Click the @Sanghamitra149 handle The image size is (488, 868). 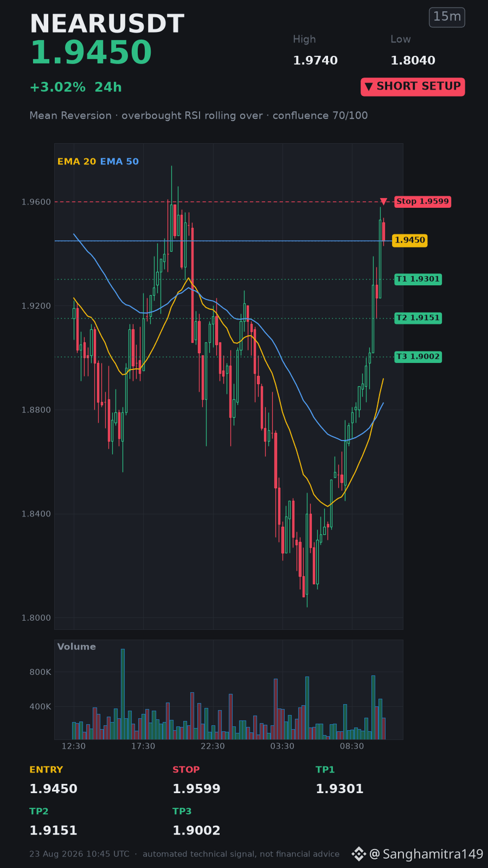426,854
